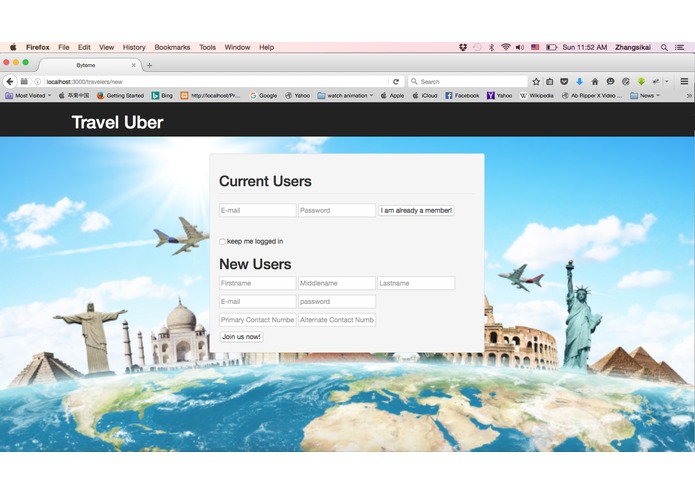The height and width of the screenshot is (494, 695).
Task: Open the Facebook bookmark
Action: [462, 95]
